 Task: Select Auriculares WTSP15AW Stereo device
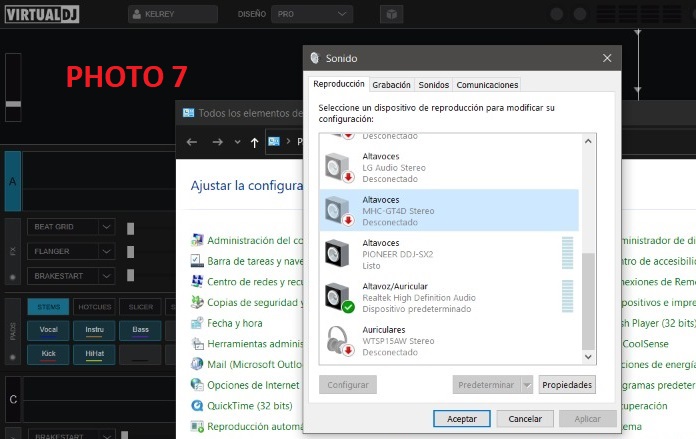click(x=449, y=341)
